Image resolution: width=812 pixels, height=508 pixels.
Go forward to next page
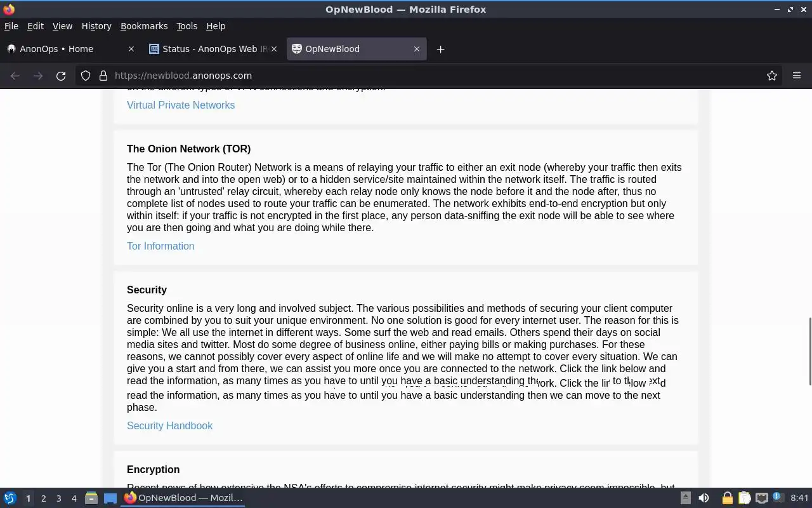[x=38, y=76]
